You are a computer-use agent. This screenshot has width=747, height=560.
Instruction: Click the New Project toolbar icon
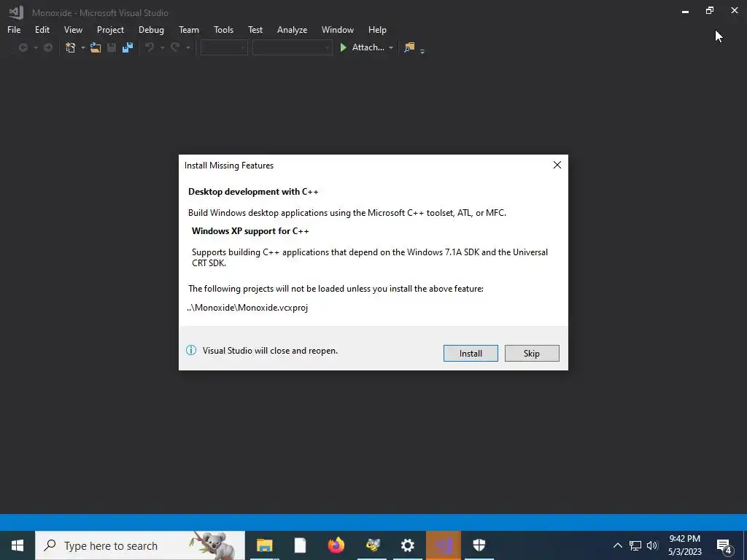[71, 47]
